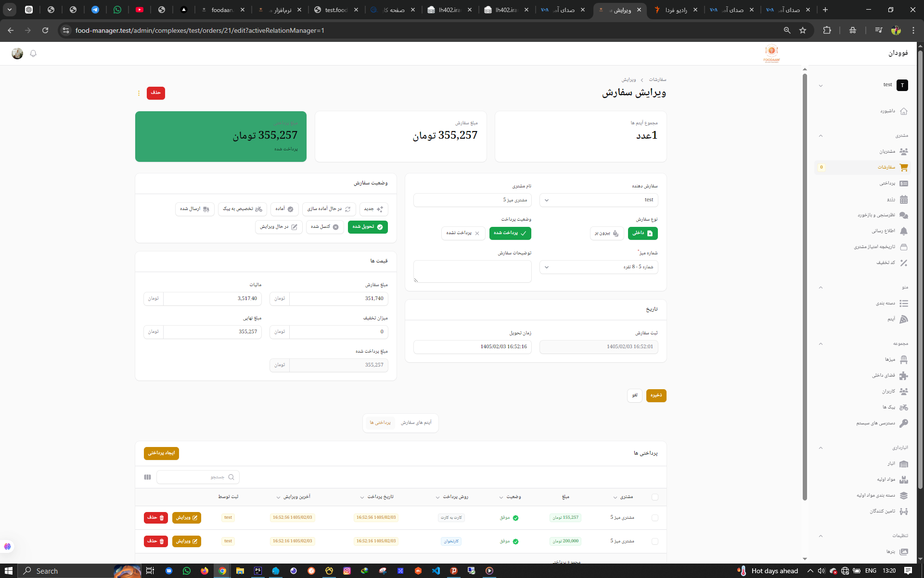Viewport: 924px width, 578px height.
Task: Set order status to در حال ویرایش
Action: pos(279,227)
